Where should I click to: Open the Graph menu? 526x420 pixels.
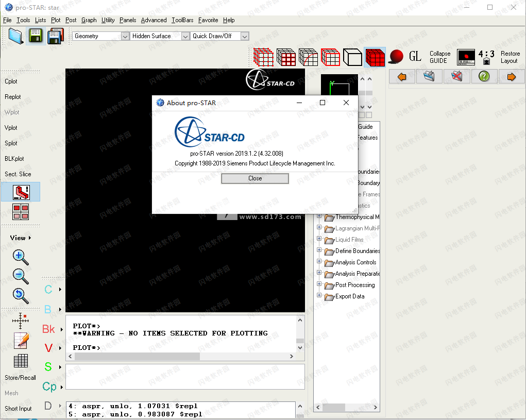tap(89, 20)
